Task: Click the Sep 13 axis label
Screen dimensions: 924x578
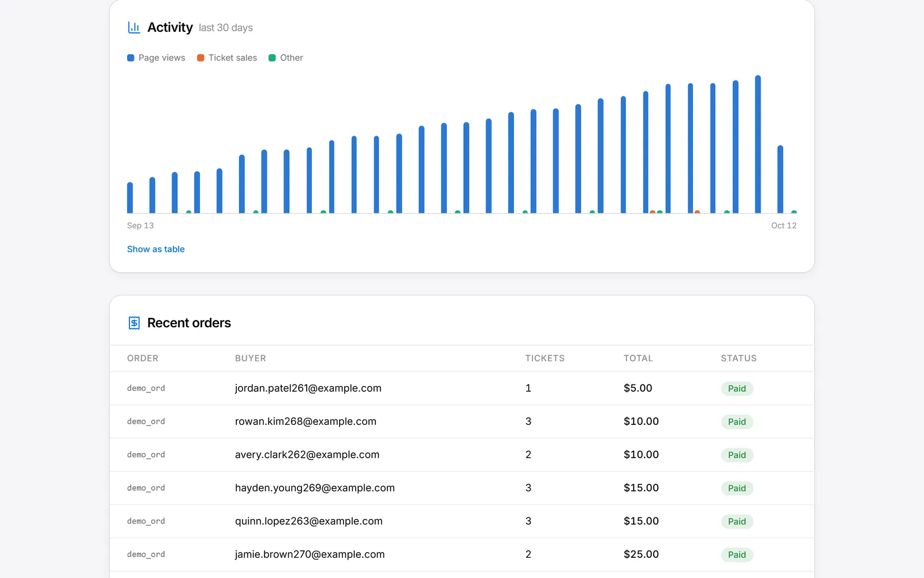Action: click(x=140, y=225)
